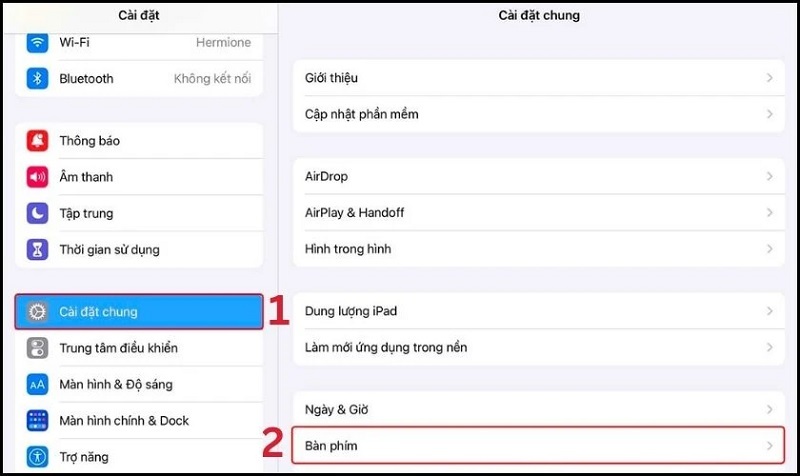Viewport: 800px width, 476px height.
Task: Tap the Bluetooth icon
Action: point(37,79)
